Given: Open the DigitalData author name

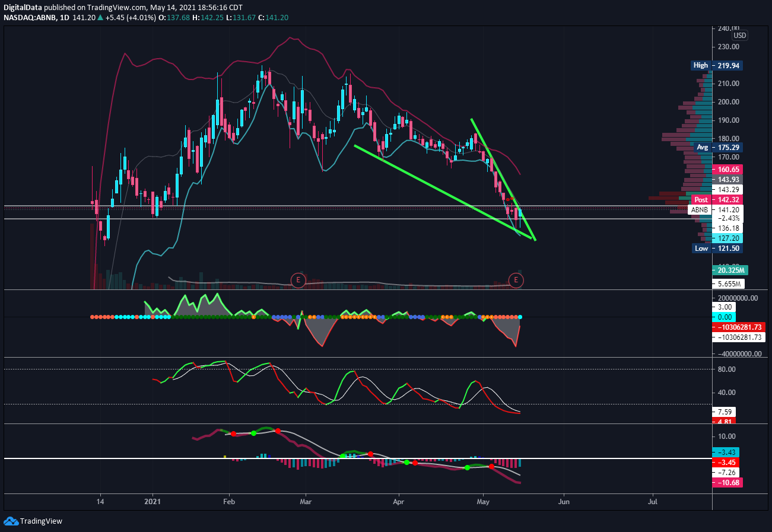Looking at the screenshot, I should (x=23, y=7).
